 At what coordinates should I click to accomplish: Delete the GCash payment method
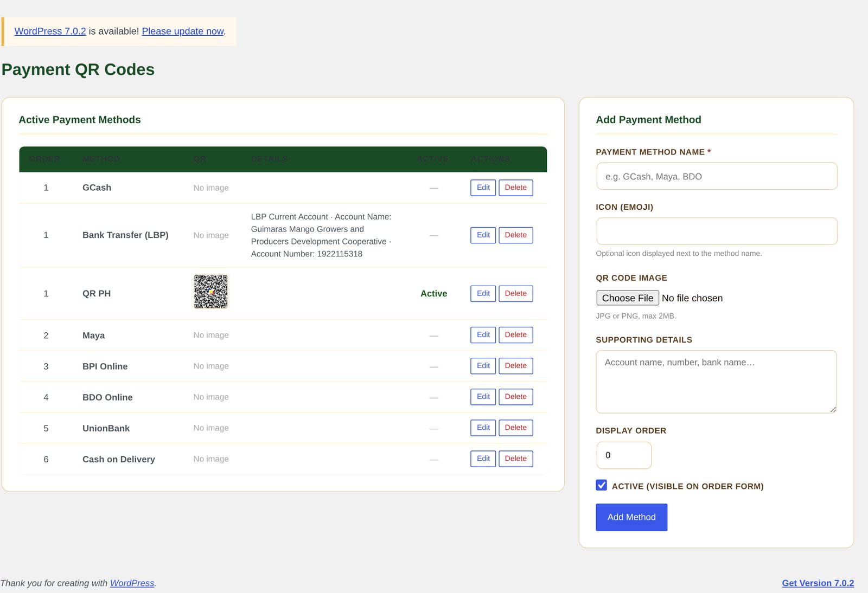(515, 188)
